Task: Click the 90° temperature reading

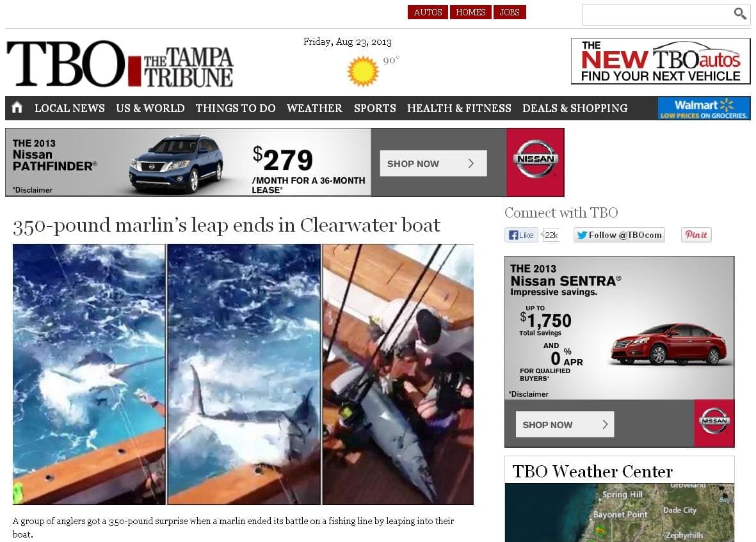Action: pyautogui.click(x=391, y=61)
